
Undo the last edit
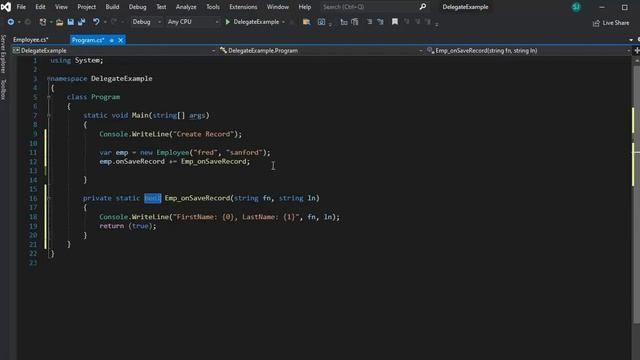coord(96,22)
